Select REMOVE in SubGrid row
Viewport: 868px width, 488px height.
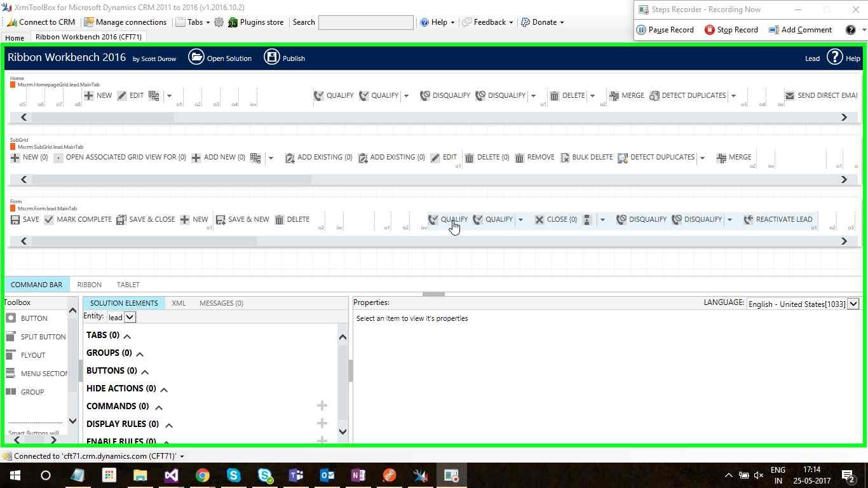click(x=534, y=157)
